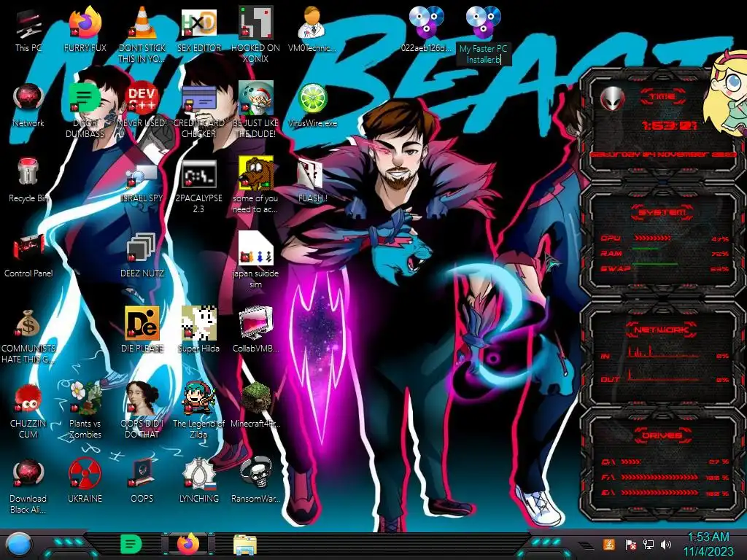Click the UKRAINE radiation symbol icon
Viewport: 747px width, 560px height.
(x=85, y=481)
